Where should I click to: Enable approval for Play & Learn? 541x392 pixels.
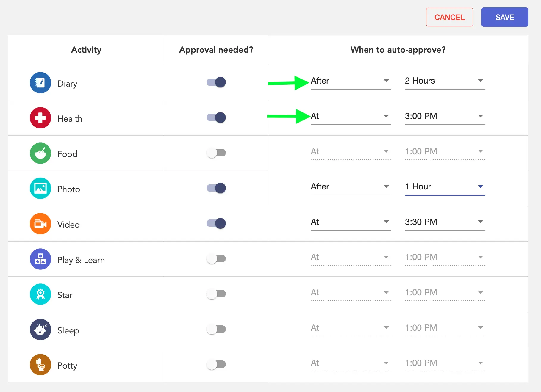[216, 259]
